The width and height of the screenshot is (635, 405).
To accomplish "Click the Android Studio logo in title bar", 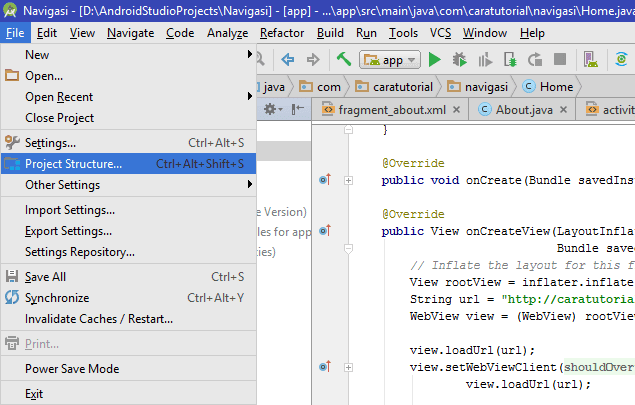I will point(10,10).
